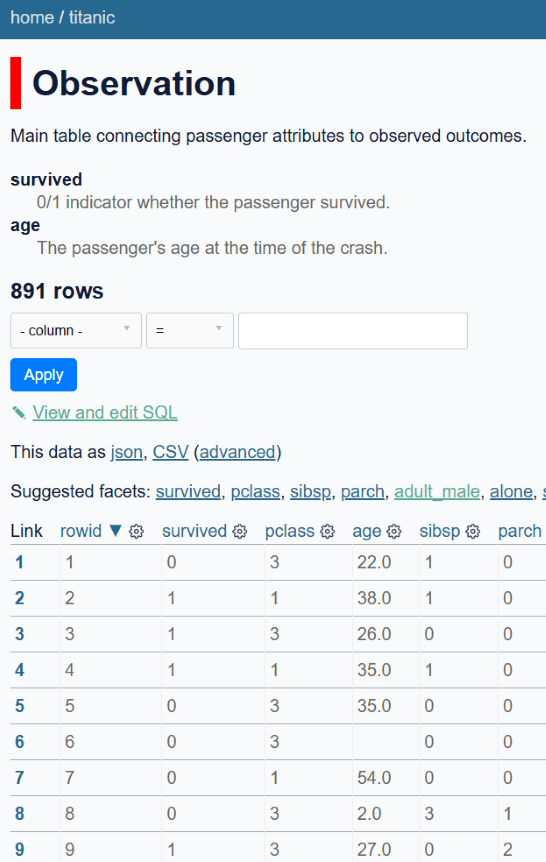Click the pencil icon beside View and edit SQL
Image resolution: width=546 pixels, height=862 pixels.
point(19,412)
